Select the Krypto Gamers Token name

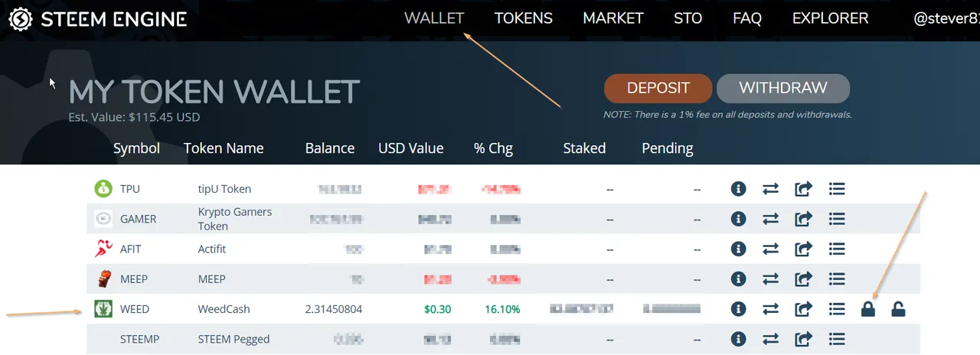point(235,219)
